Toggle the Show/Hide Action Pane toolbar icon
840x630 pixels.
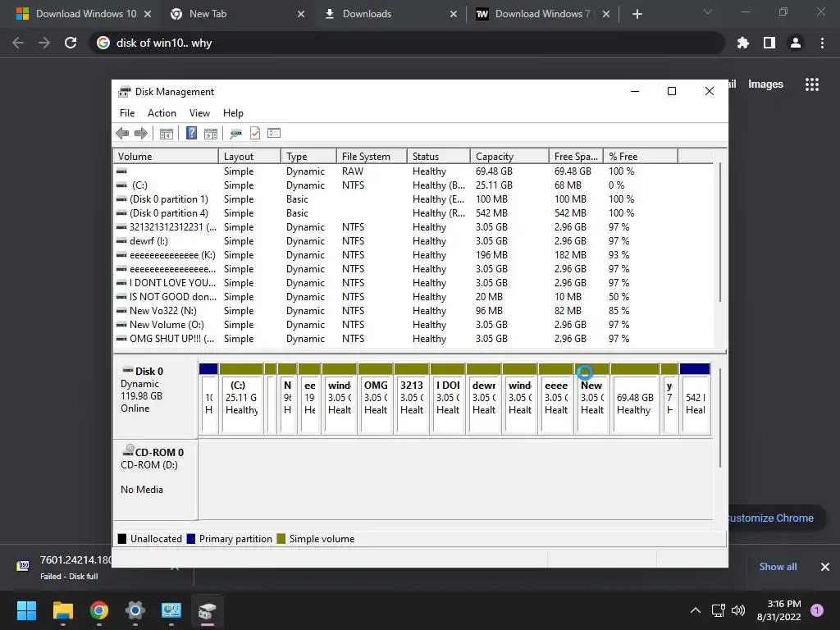(x=211, y=134)
